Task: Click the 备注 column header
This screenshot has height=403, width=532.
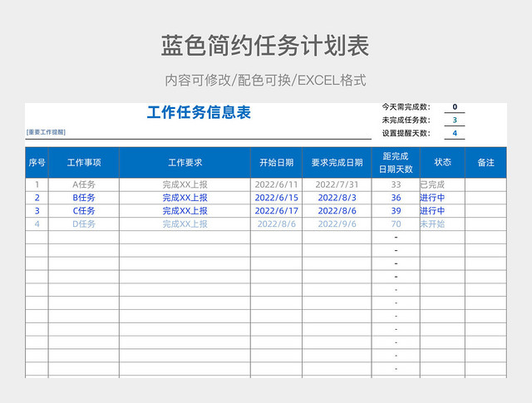Action: [485, 163]
